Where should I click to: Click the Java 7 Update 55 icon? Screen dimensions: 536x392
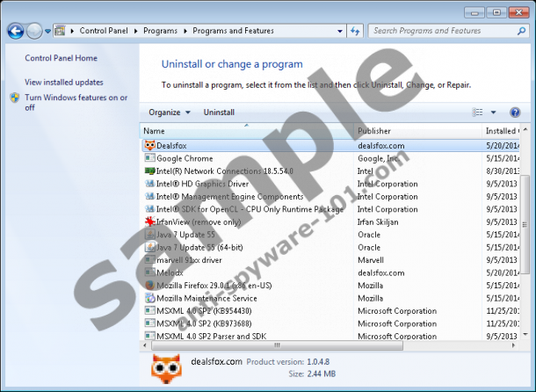(x=149, y=235)
